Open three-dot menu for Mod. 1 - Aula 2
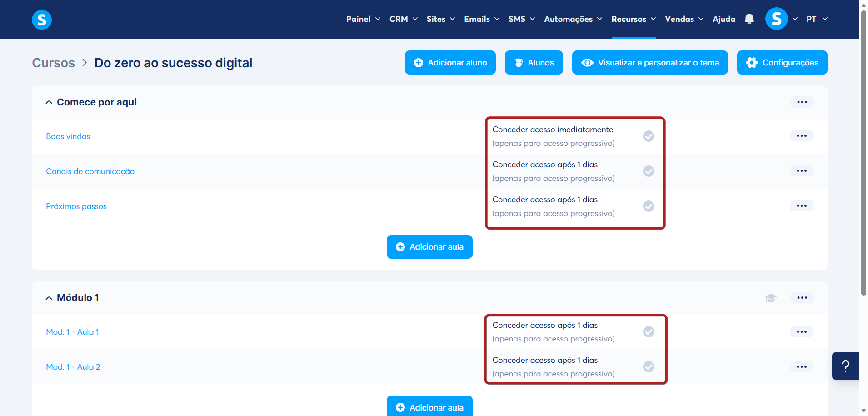 (x=802, y=367)
